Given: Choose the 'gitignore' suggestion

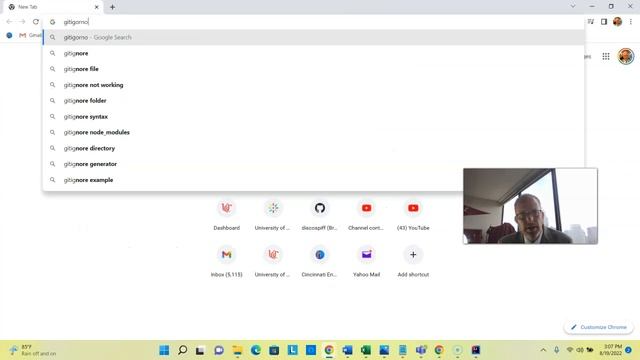Looking at the screenshot, I should [x=314, y=53].
